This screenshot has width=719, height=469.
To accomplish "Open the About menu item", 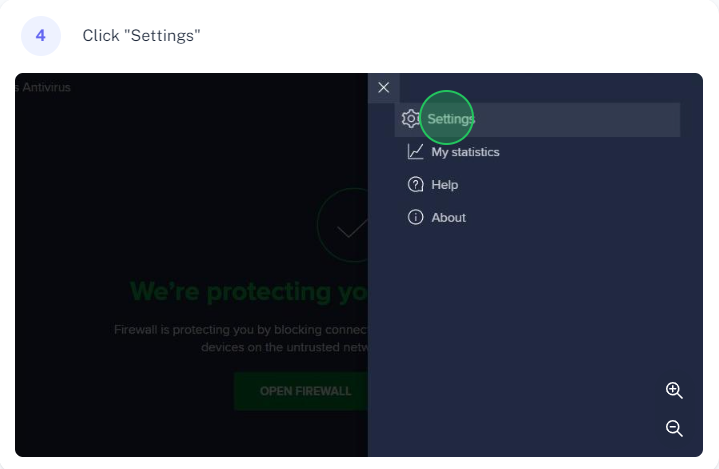I will pos(448,218).
